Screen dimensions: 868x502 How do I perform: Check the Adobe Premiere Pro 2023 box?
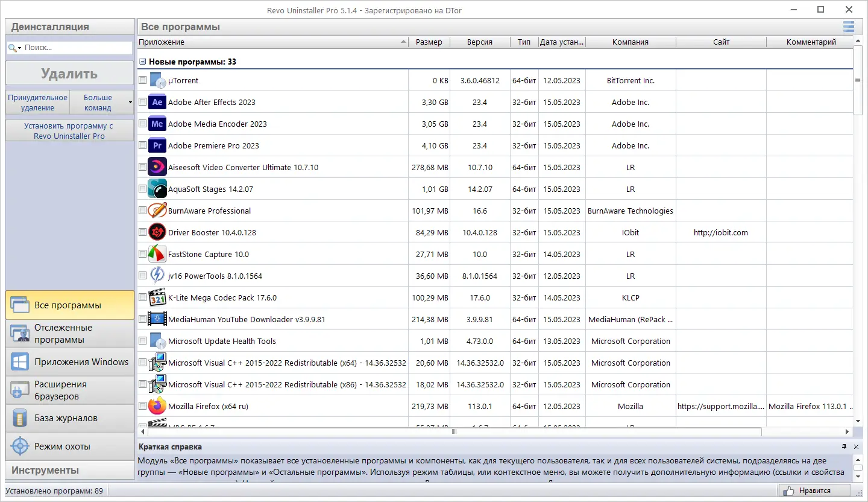(142, 145)
